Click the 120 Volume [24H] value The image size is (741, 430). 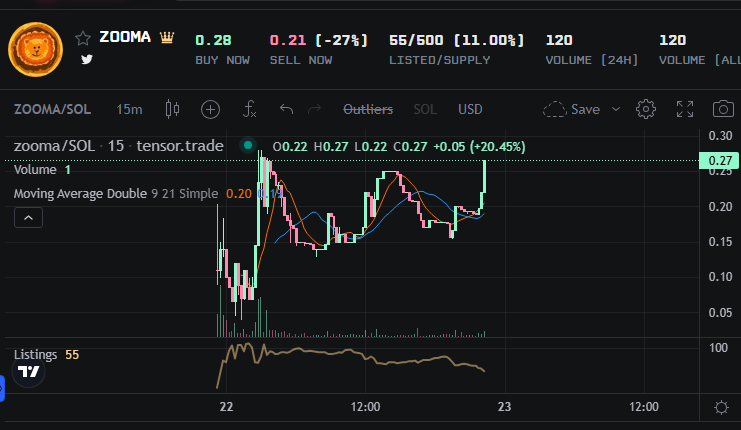click(559, 40)
